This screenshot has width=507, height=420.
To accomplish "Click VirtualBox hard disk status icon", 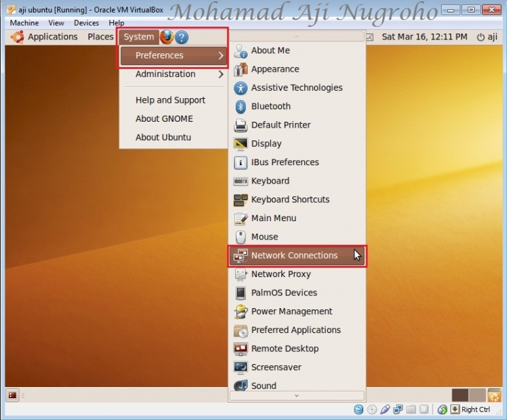I will coord(358,409).
